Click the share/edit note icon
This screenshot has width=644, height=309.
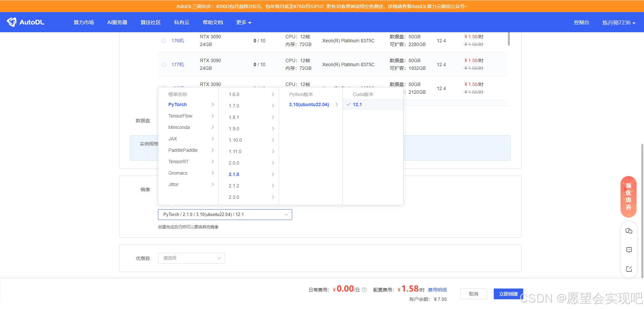click(629, 269)
